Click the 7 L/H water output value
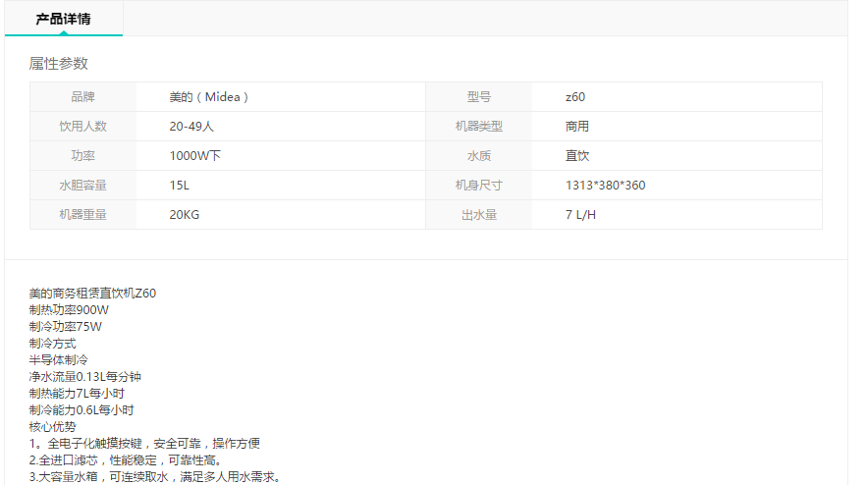 point(580,215)
